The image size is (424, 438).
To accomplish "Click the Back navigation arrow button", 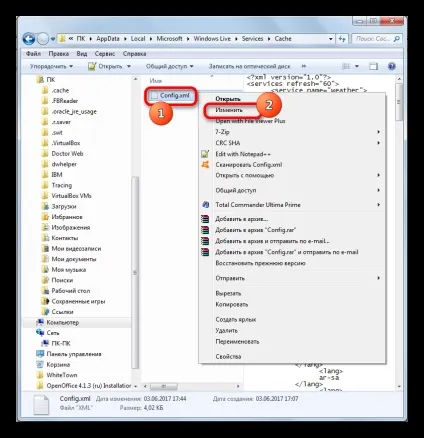I will coord(29,39).
